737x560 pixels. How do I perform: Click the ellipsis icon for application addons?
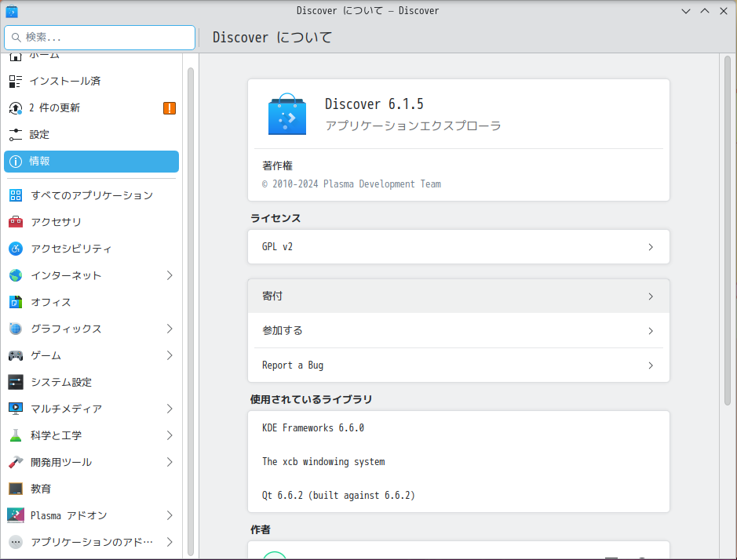(16, 542)
